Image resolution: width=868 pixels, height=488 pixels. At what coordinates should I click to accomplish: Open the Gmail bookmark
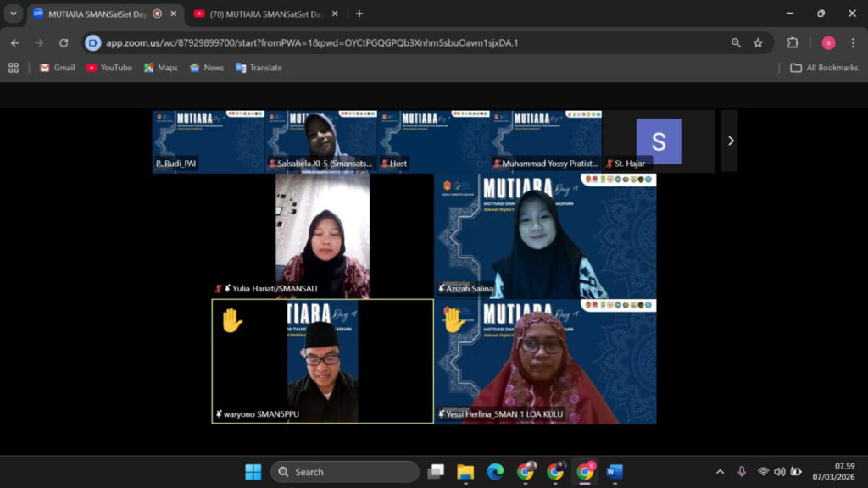coord(57,68)
